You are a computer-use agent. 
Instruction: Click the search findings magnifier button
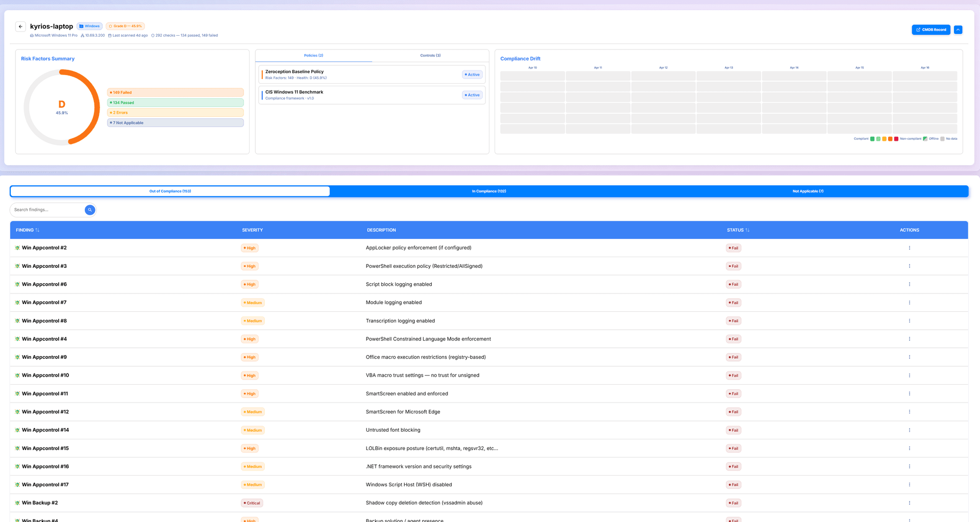point(90,210)
